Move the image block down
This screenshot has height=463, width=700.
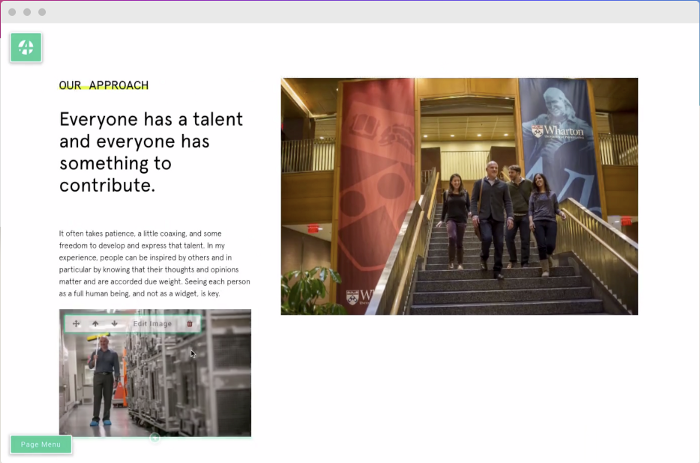(x=114, y=324)
